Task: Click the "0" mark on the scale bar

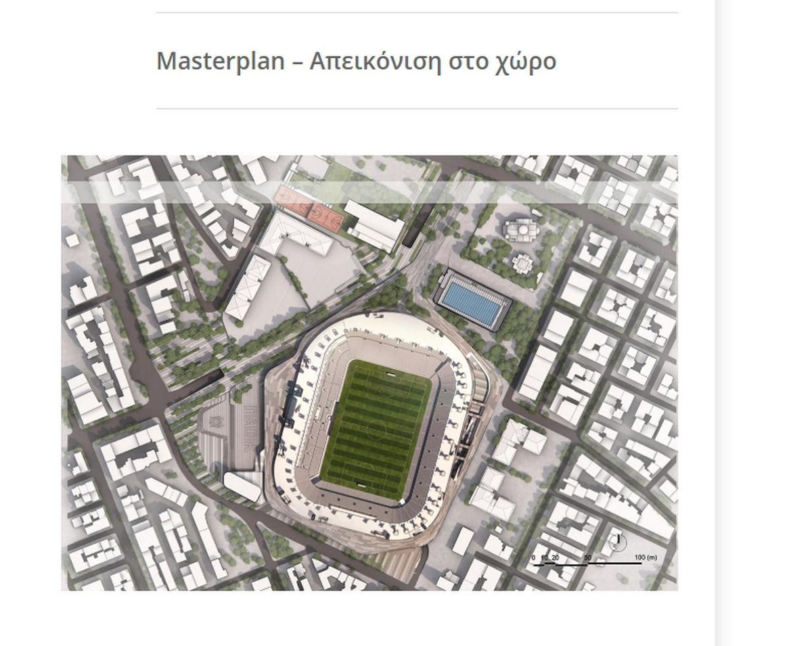Action: tap(533, 557)
